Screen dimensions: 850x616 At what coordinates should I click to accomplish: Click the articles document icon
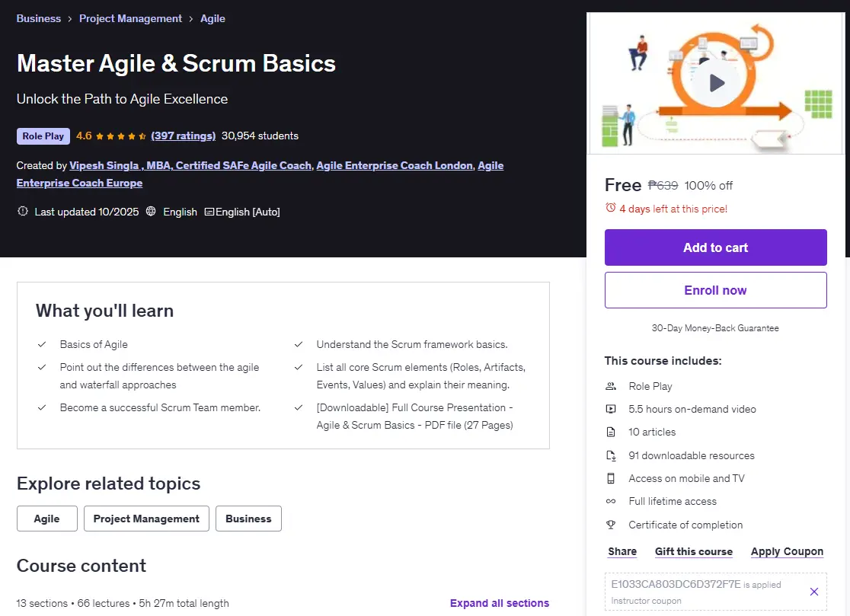611,432
